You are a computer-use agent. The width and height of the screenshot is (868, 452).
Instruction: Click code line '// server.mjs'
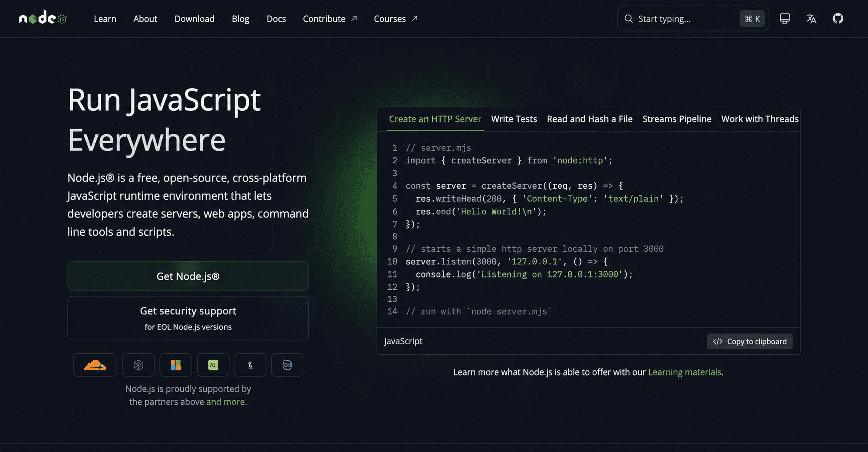[438, 148]
